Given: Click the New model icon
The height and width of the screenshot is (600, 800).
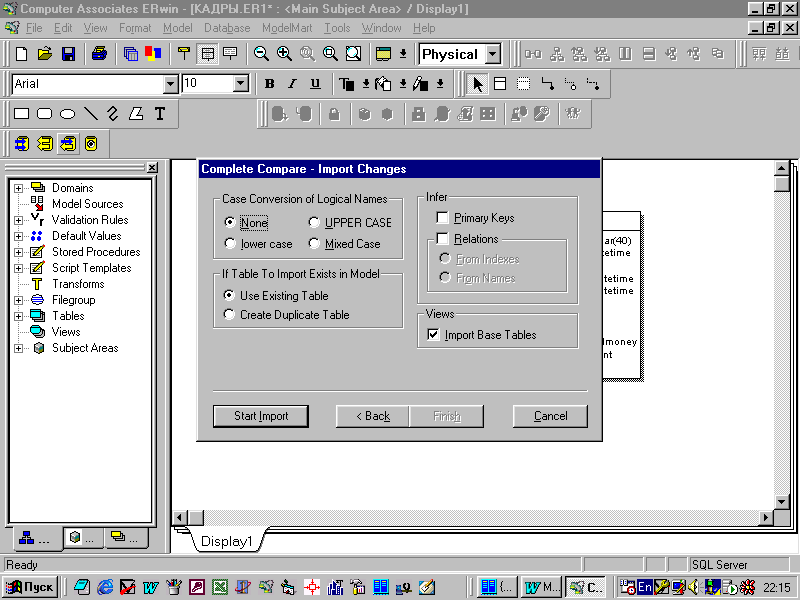Looking at the screenshot, I should coord(21,54).
